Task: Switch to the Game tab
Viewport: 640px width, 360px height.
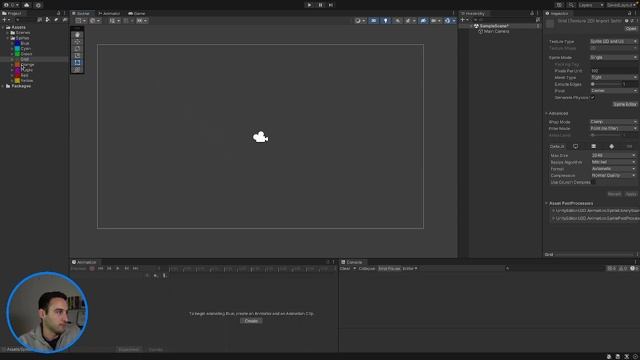Action: [137, 13]
